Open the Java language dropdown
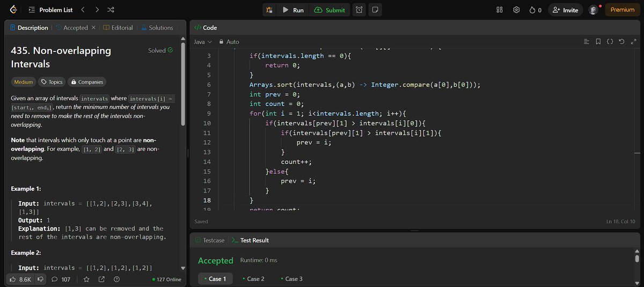The width and height of the screenshot is (644, 287). click(203, 42)
